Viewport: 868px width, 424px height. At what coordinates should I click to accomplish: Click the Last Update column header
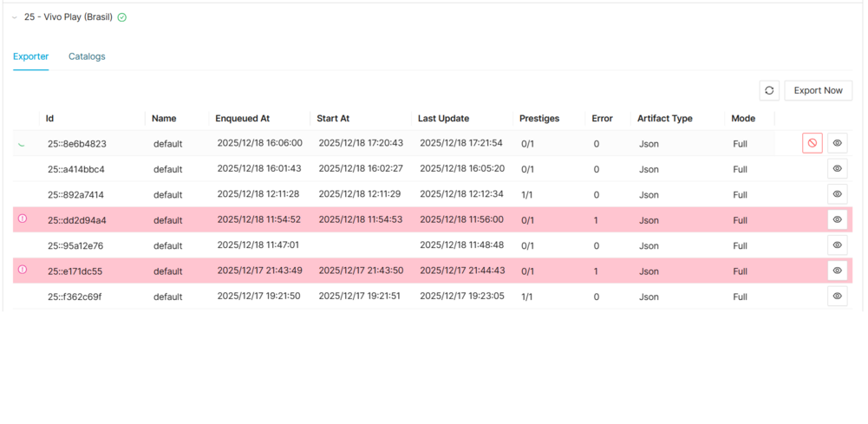pos(443,118)
